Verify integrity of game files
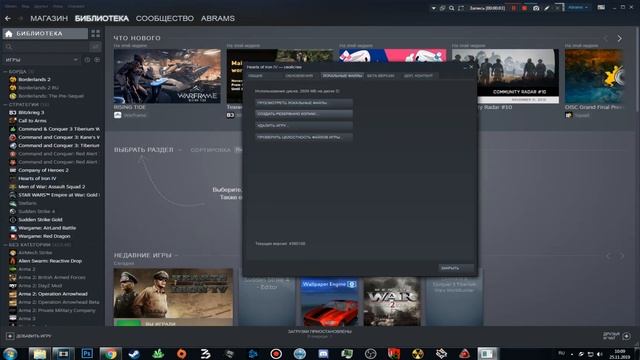Screen dimensions: 640x360 click(304, 138)
